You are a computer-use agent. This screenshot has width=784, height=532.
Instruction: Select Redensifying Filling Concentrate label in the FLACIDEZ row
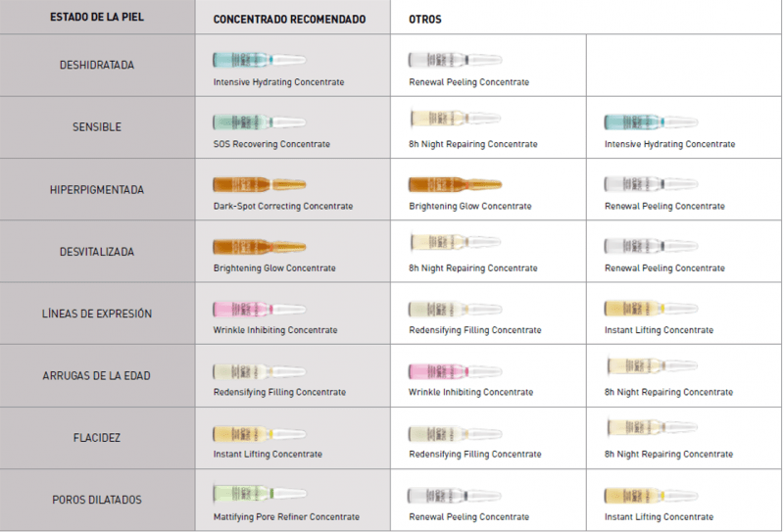point(475,454)
